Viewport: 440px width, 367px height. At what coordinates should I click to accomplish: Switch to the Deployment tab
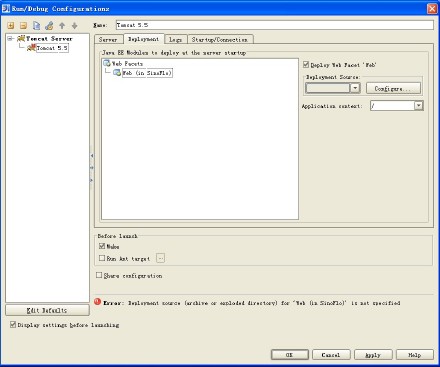(x=144, y=39)
